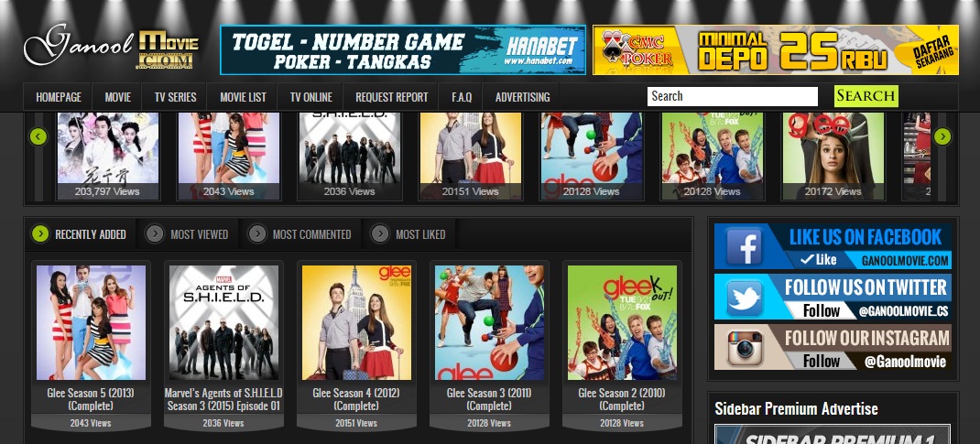980x444 pixels.
Task: Select the Glee Season 3 poster thumbnail
Action: pyautogui.click(x=489, y=322)
